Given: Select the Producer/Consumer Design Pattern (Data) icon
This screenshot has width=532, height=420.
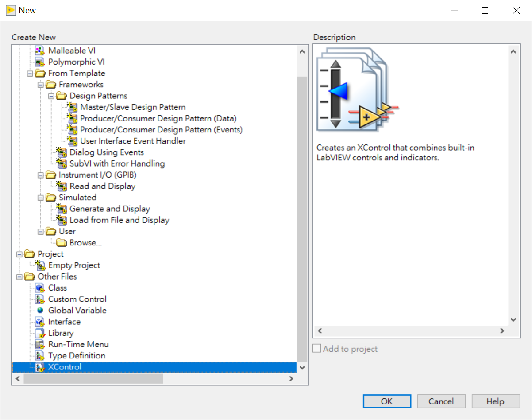Looking at the screenshot, I should [72, 118].
